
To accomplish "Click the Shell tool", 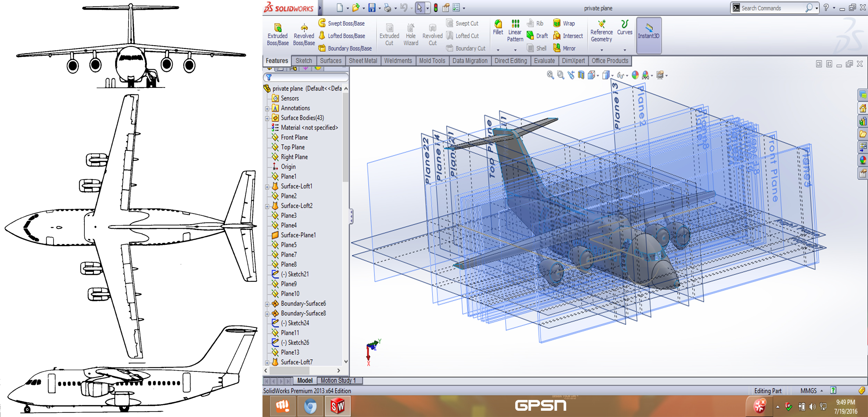I will click(536, 48).
